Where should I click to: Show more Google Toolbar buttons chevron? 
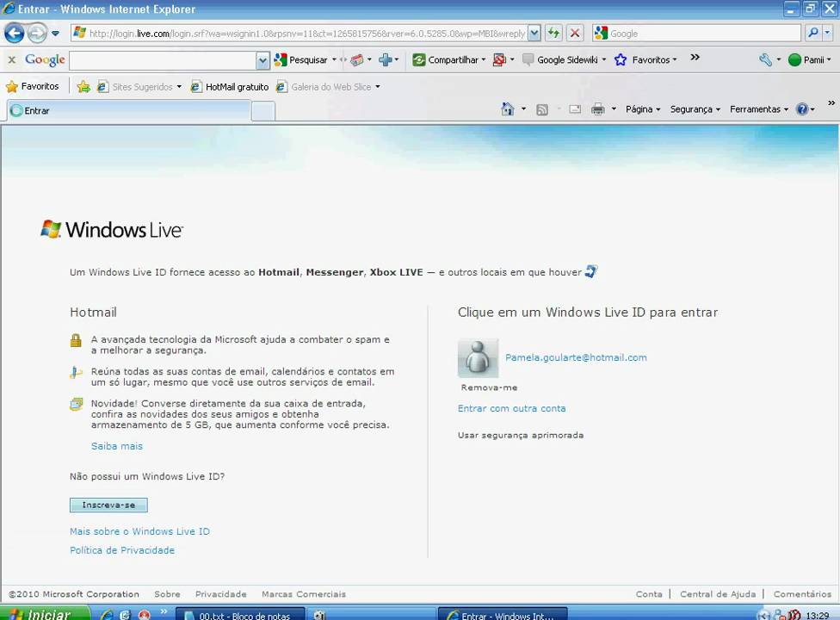[x=695, y=58]
